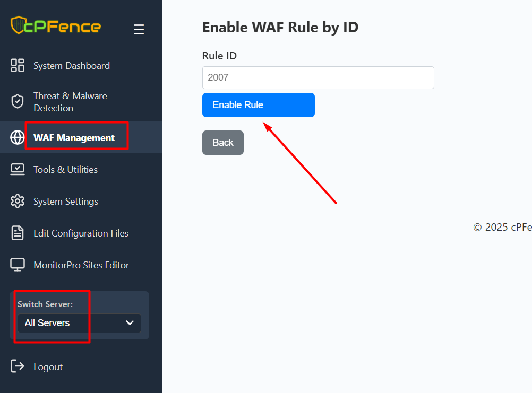Open the System Dashboard menu label

(72, 66)
